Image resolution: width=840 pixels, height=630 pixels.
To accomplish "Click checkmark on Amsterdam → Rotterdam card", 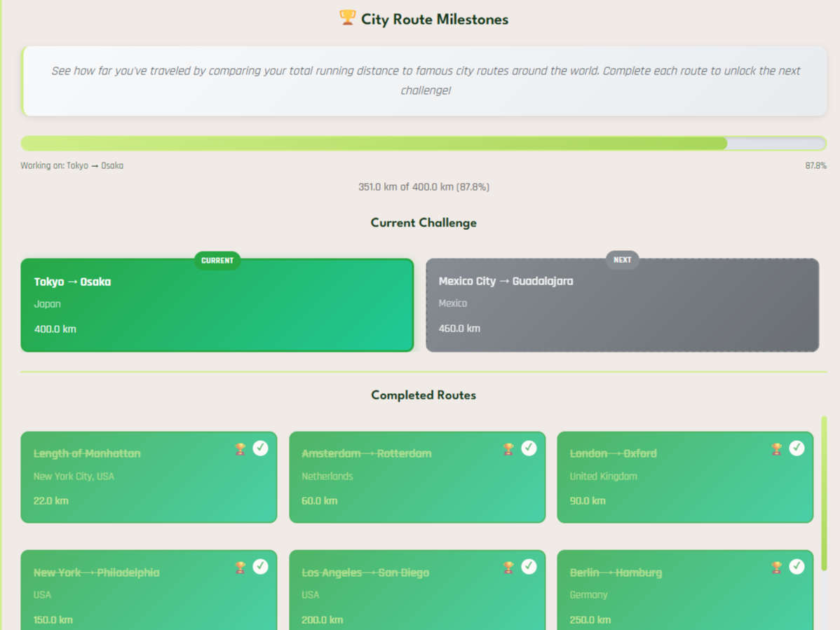I will [529, 448].
